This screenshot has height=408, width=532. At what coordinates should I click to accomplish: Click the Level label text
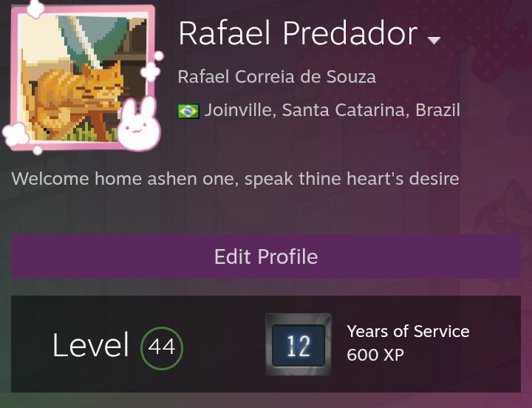[91, 346]
